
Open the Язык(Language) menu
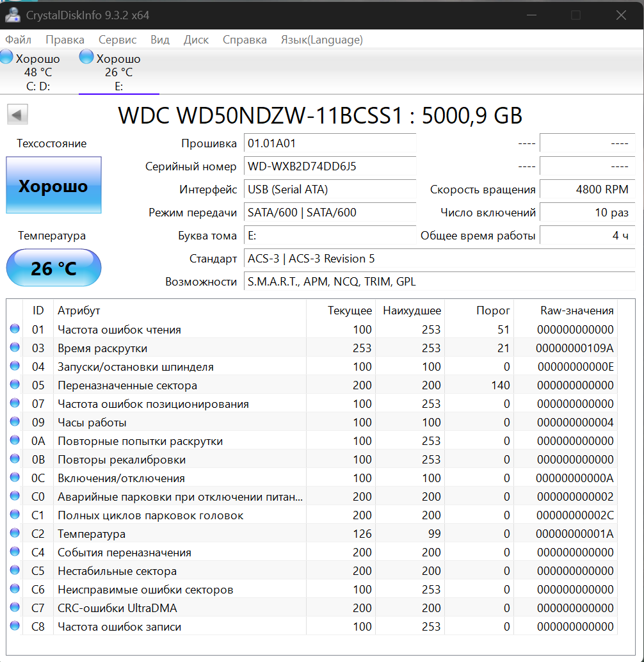(321, 40)
